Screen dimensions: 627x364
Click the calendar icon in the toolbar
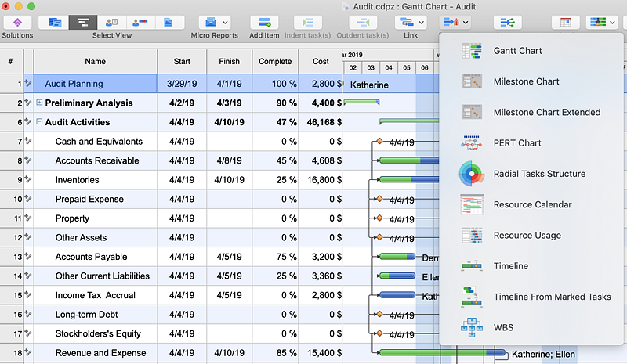566,23
